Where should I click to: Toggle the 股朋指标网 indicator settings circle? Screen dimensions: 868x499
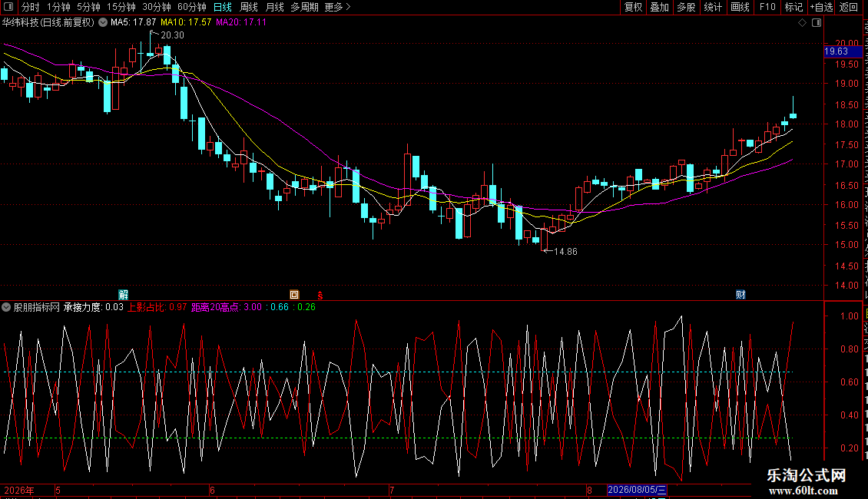tap(6, 307)
